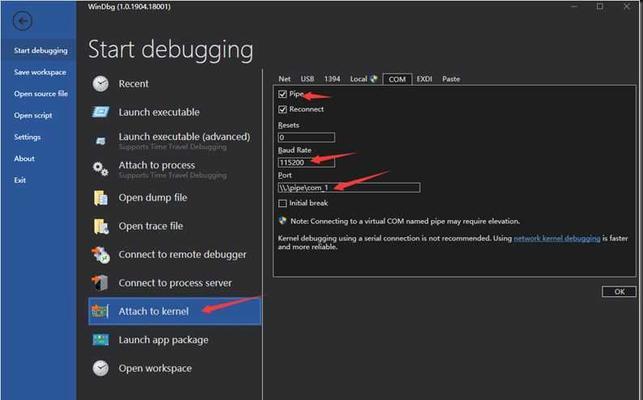Choose Open script in sidebar
The width and height of the screenshot is (643, 400).
(33, 115)
